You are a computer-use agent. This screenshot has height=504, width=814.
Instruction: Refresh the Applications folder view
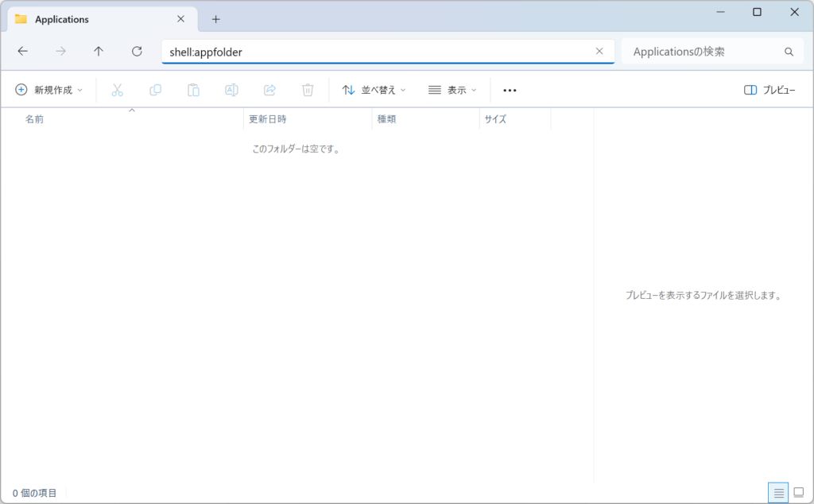(137, 51)
